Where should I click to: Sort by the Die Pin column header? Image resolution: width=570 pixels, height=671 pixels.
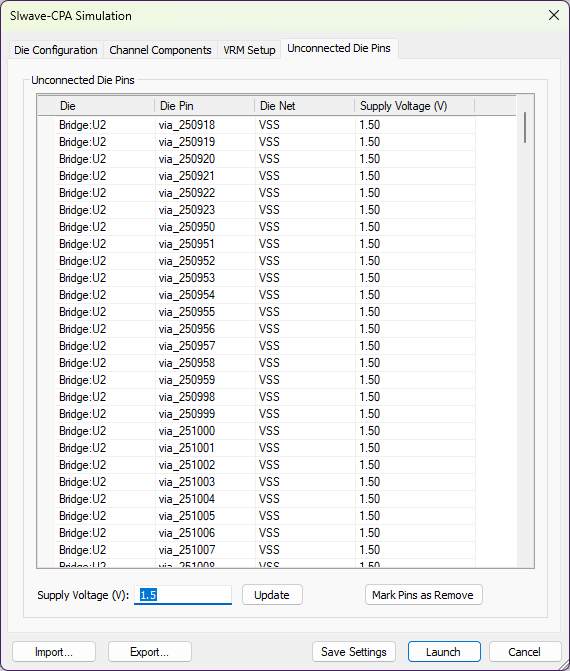click(205, 106)
